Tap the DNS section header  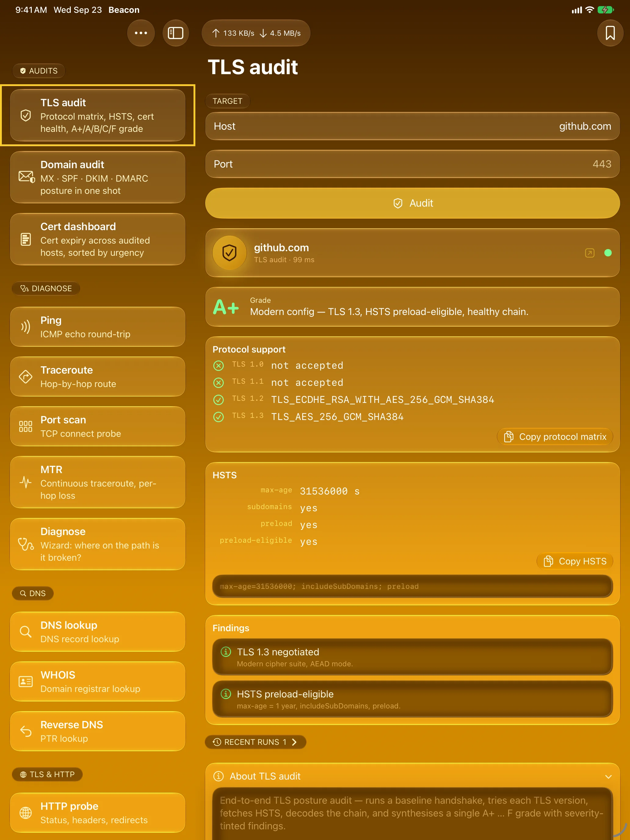33,593
